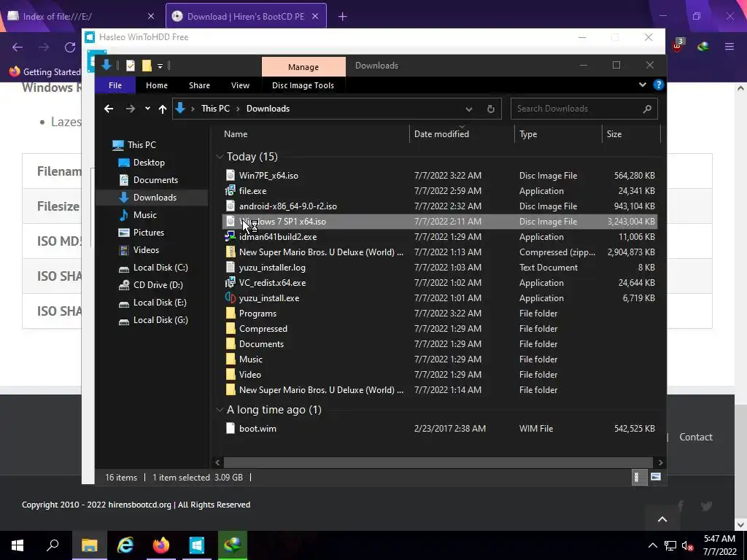Open taskbar search magnifier
The image size is (747, 560).
53,545
